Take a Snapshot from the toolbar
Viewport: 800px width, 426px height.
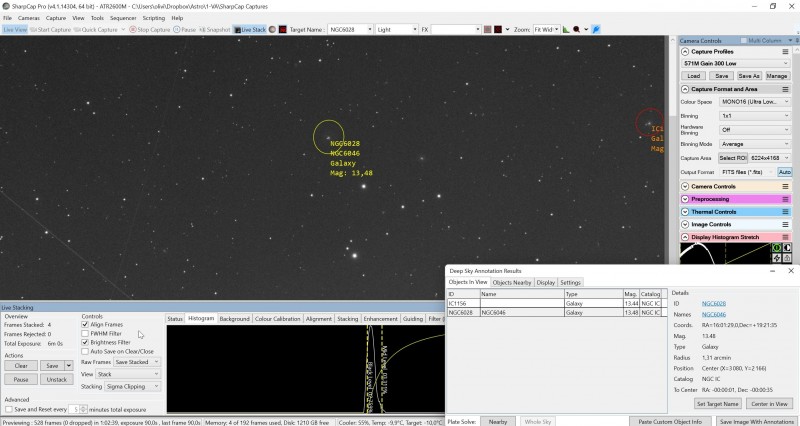pyautogui.click(x=214, y=30)
